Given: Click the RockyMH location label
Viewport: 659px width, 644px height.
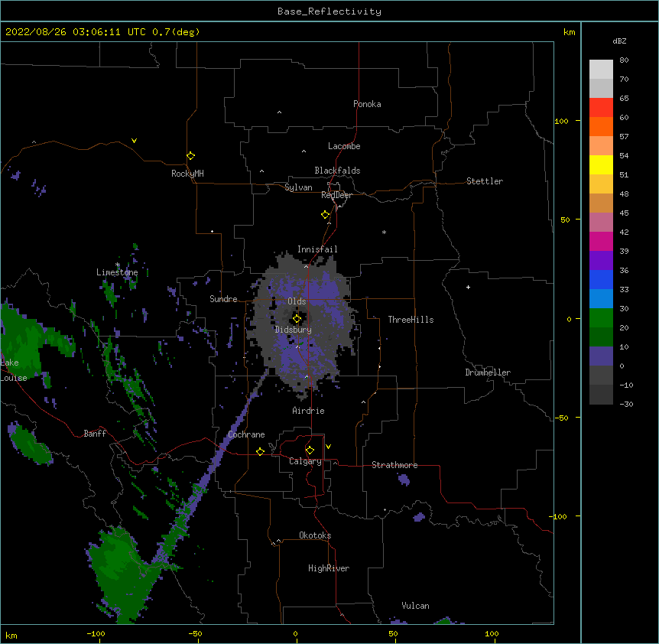Looking at the screenshot, I should (187, 174).
